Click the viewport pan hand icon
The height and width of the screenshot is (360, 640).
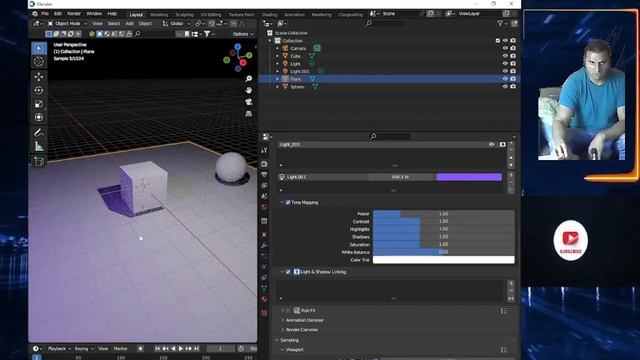[249, 90]
